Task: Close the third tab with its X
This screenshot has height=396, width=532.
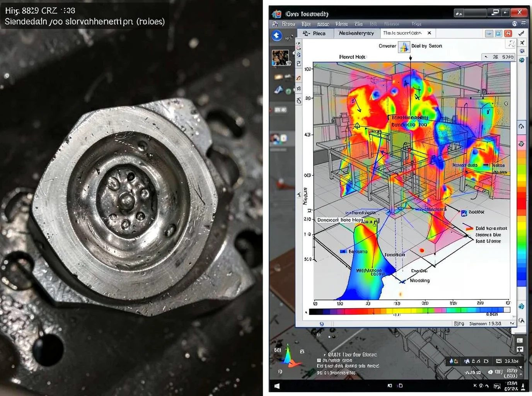Action: coord(429,33)
